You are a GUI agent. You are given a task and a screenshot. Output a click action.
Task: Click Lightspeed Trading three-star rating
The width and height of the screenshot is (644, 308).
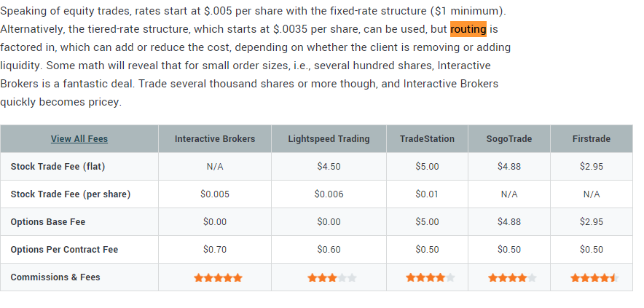coord(332,278)
